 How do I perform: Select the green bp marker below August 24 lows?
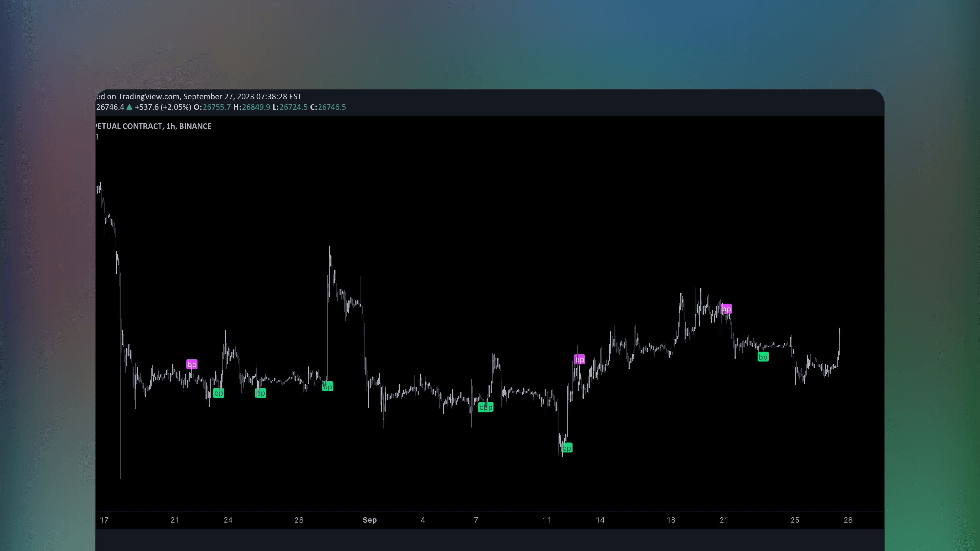point(218,393)
